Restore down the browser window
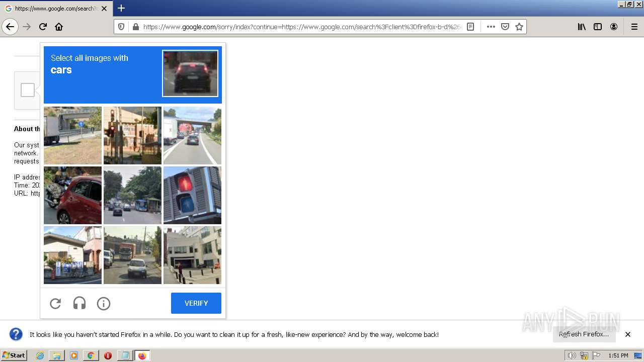This screenshot has height=362, width=644. tap(629, 4)
